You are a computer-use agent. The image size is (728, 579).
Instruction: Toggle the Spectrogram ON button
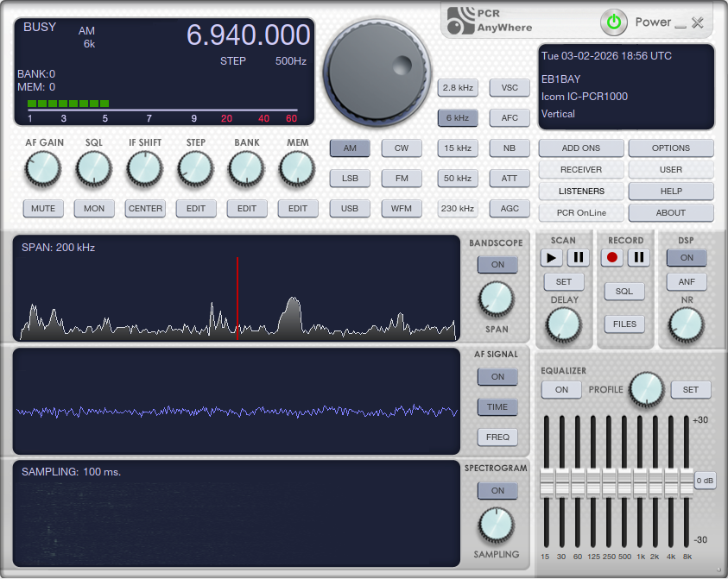click(x=497, y=490)
